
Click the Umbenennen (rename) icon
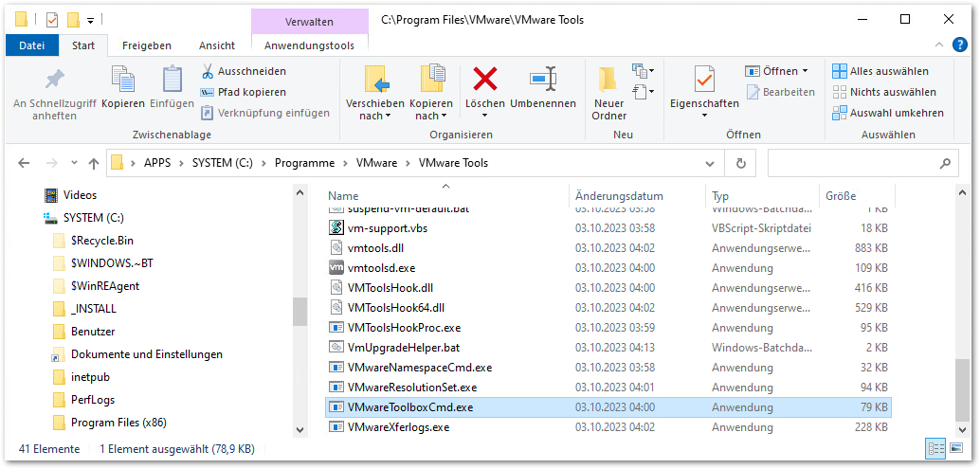(x=543, y=80)
